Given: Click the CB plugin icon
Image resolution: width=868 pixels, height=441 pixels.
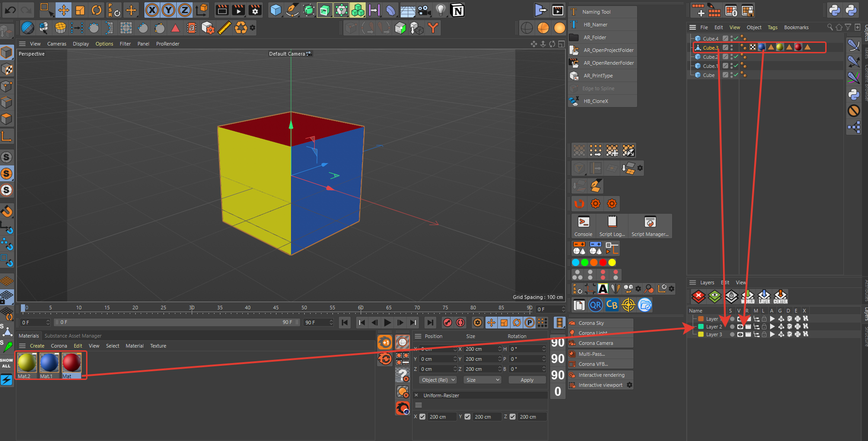Looking at the screenshot, I should [612, 305].
